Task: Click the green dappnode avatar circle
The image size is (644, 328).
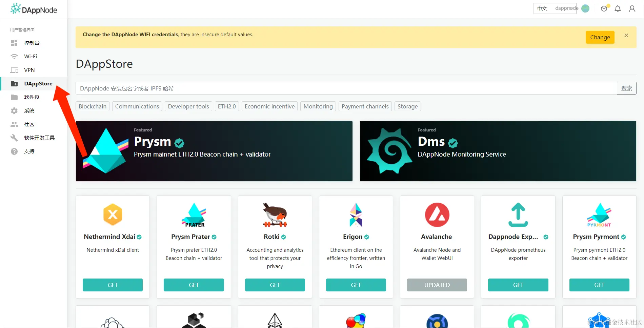Action: (x=585, y=8)
